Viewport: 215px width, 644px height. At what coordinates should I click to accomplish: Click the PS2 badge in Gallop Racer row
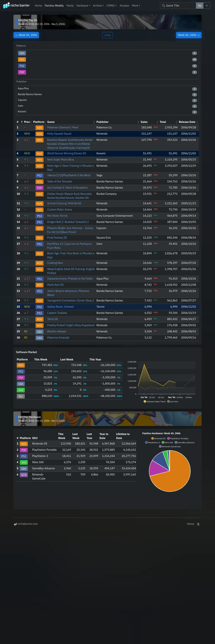40,307
